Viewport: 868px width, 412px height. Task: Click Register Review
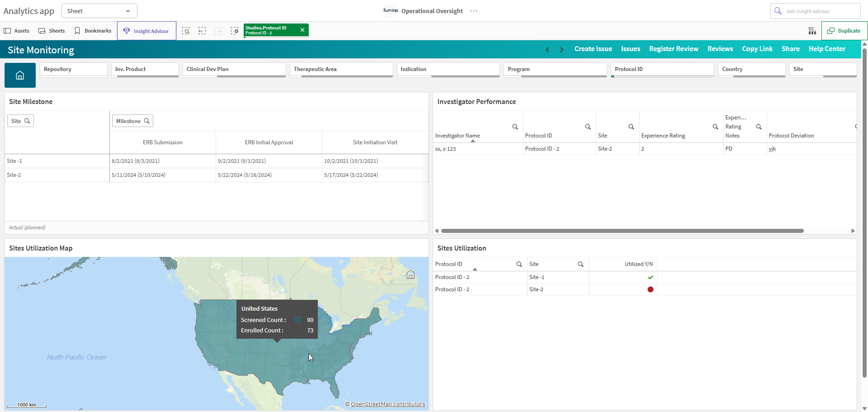click(x=674, y=49)
